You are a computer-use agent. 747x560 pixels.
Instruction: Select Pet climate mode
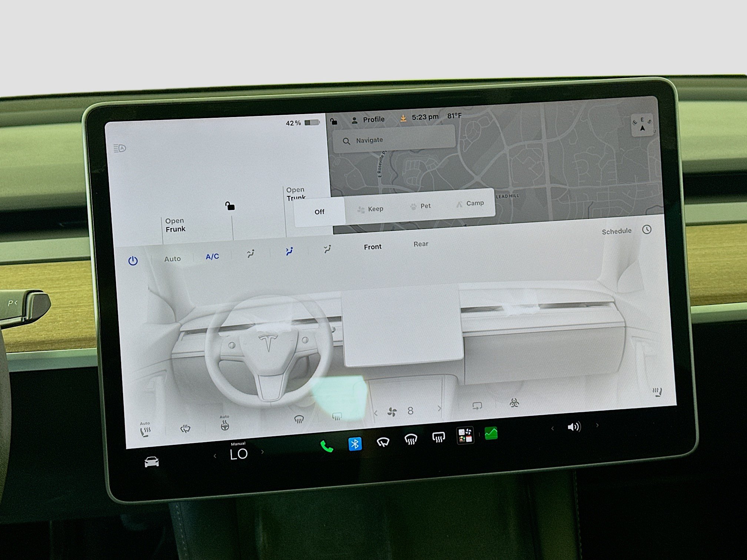point(420,206)
